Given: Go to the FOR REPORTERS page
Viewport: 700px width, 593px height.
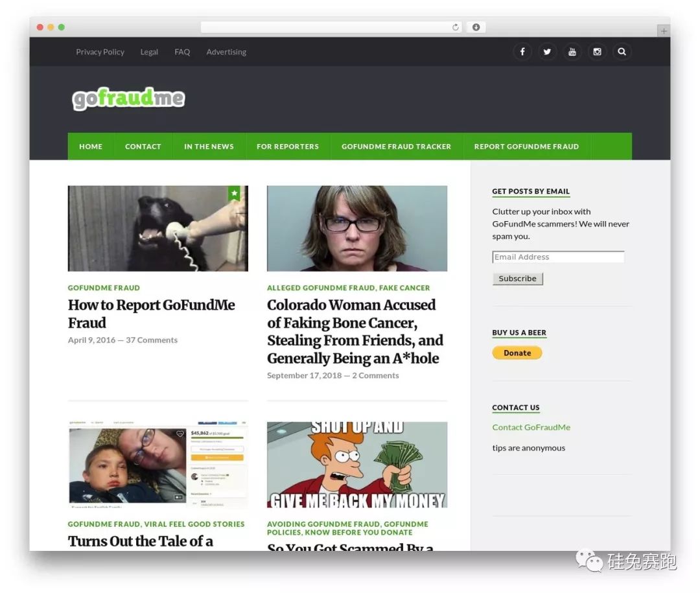Looking at the screenshot, I should coord(288,146).
